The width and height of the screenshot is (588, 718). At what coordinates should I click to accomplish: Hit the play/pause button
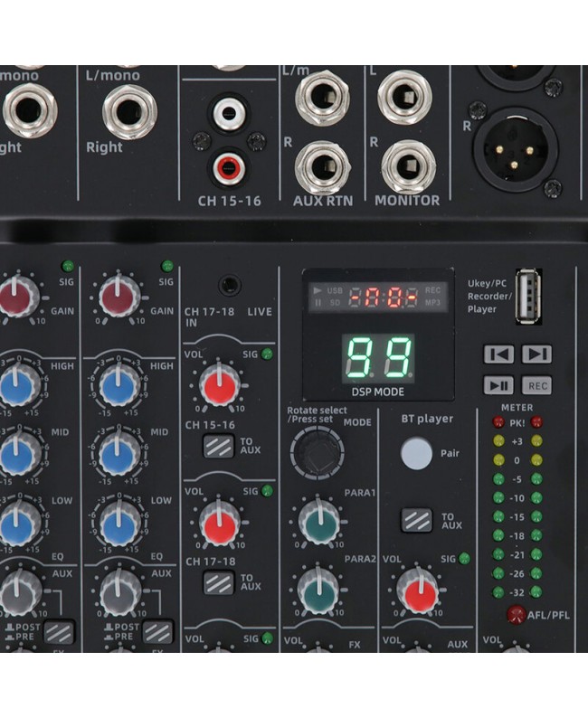pyautogui.click(x=498, y=385)
